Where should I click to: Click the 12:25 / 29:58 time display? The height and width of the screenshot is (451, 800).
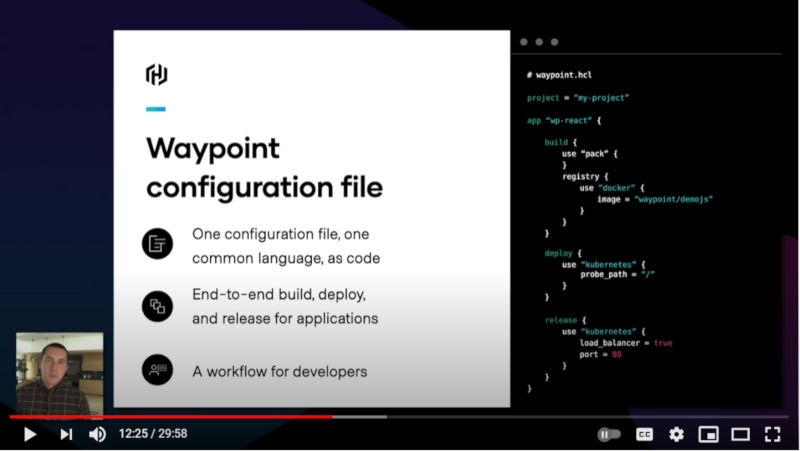pos(153,434)
